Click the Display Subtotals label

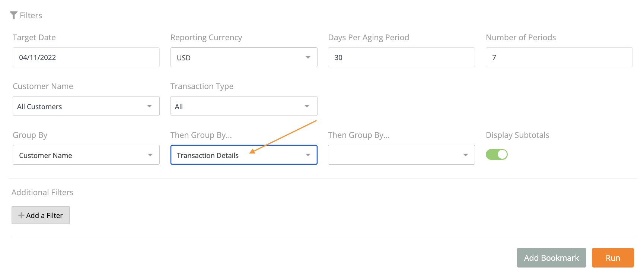point(517,135)
